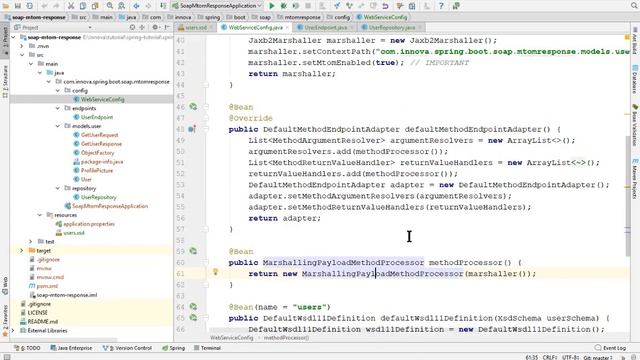Click the 'mtomresponse' breadcrumb in navigation bar
Viewport: 640px width, 360px height.
[x=299, y=17]
